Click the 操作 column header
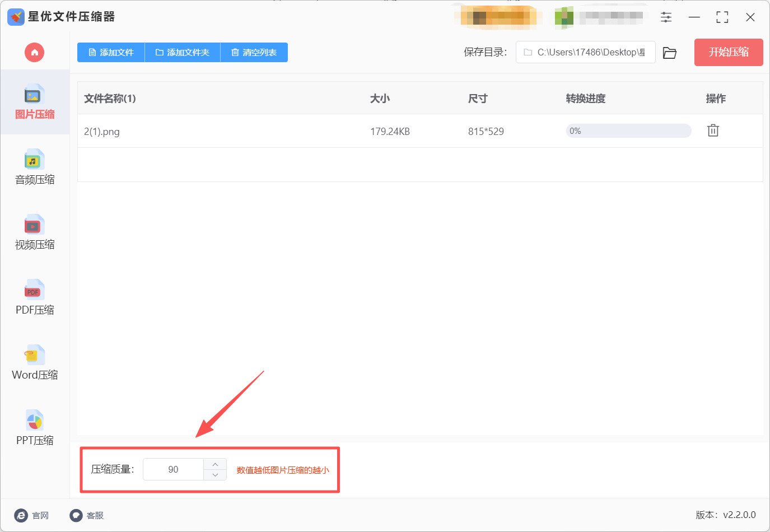 [x=716, y=99]
